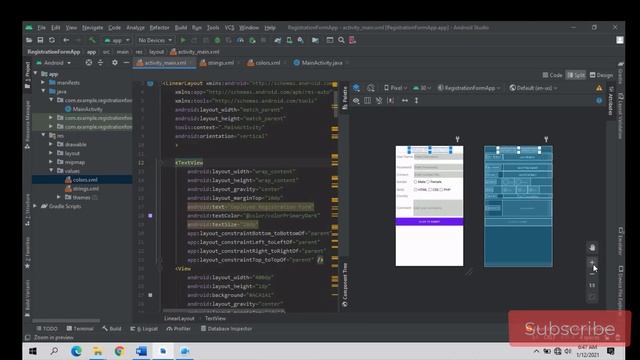The height and width of the screenshot is (360, 640).
Task: Open the Profiler tool window
Action: pyautogui.click(x=178, y=329)
